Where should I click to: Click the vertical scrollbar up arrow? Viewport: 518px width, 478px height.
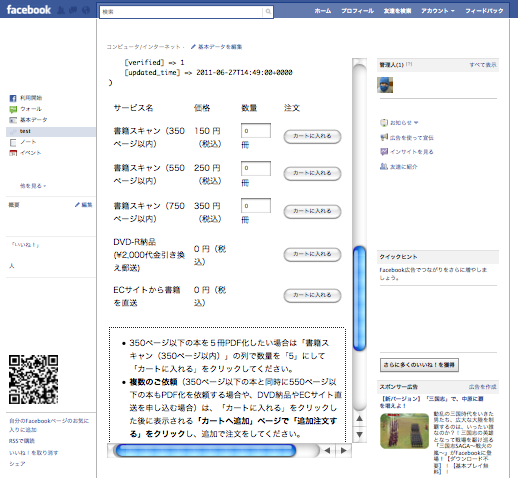(x=359, y=418)
